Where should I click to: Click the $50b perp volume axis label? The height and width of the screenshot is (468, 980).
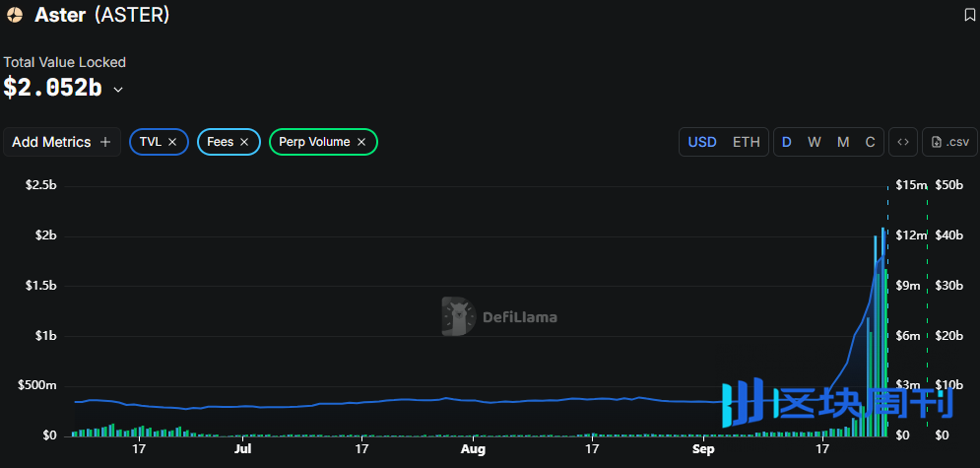948,184
